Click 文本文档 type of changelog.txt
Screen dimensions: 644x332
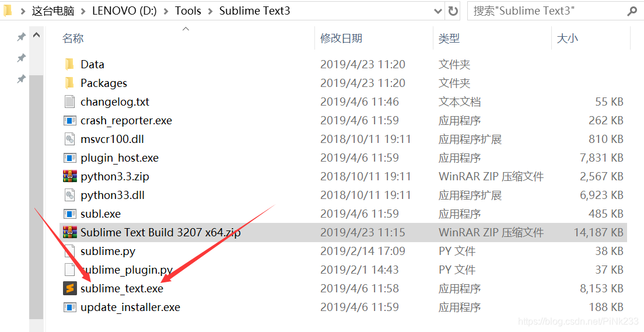pos(460,102)
